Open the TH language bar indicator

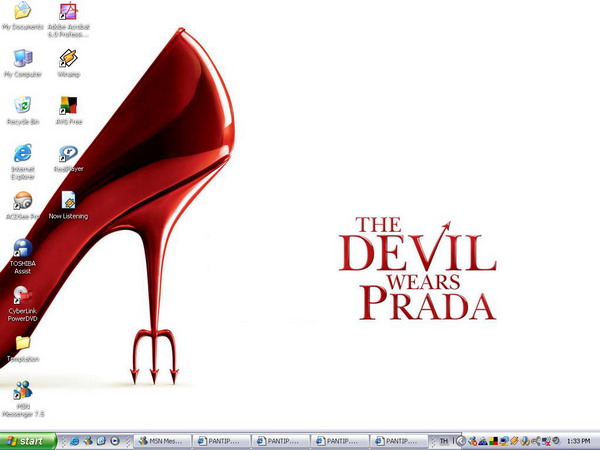coord(443,441)
